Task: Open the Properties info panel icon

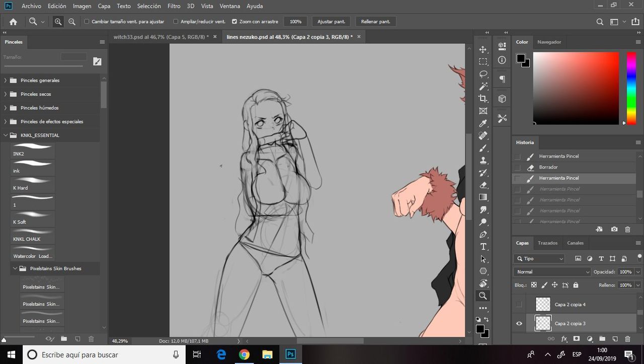Action: point(502,60)
